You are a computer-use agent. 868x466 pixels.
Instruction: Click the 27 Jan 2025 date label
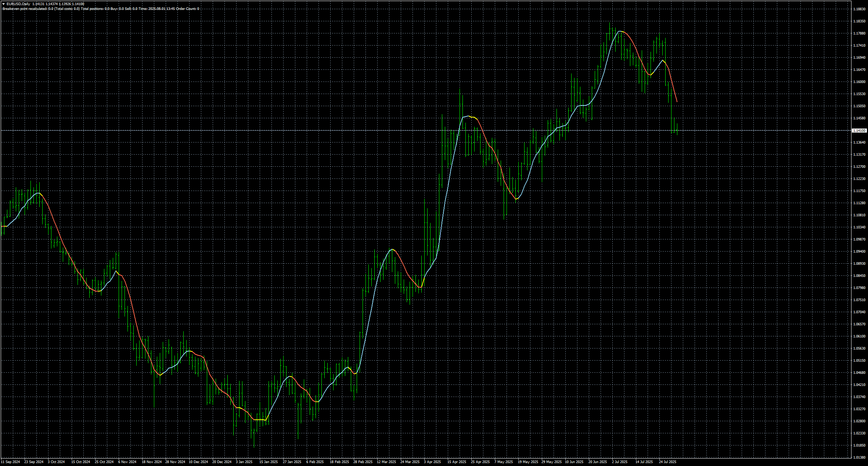click(x=292, y=462)
